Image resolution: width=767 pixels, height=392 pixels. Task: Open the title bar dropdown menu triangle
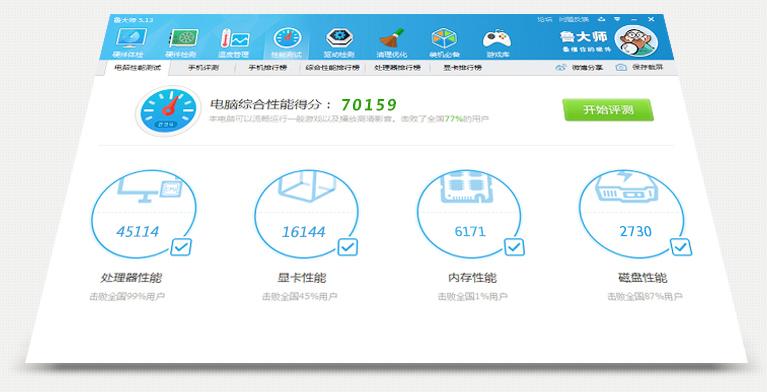click(x=617, y=19)
